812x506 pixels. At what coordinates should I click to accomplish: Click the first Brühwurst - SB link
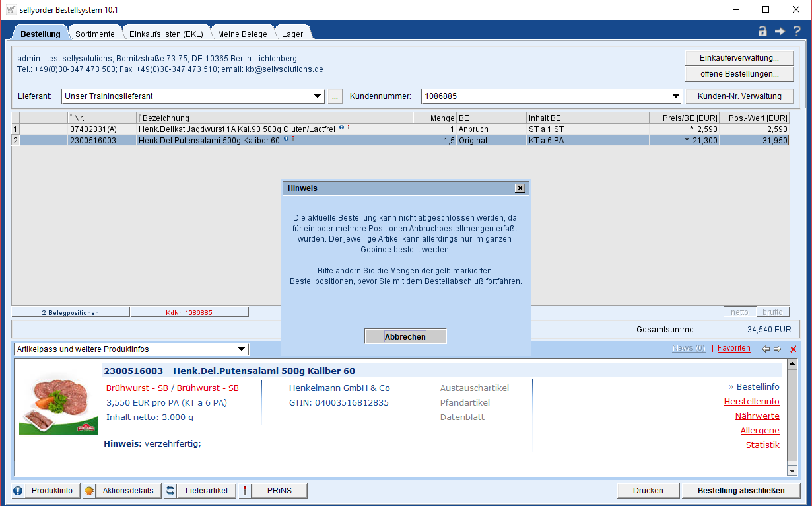137,388
